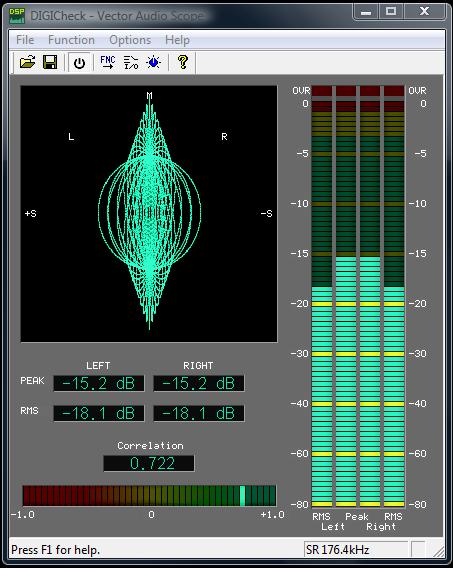Open the Options menu
Viewport: 453px width, 568px height.
click(x=130, y=40)
